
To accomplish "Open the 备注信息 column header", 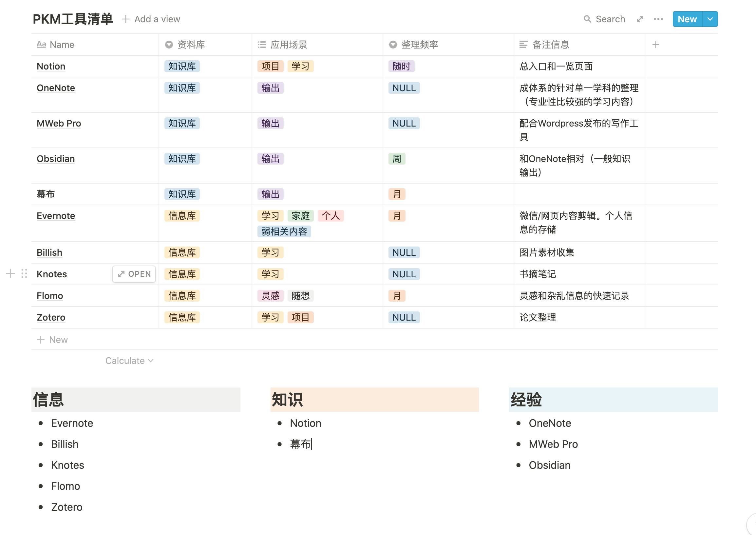I will tap(579, 45).
